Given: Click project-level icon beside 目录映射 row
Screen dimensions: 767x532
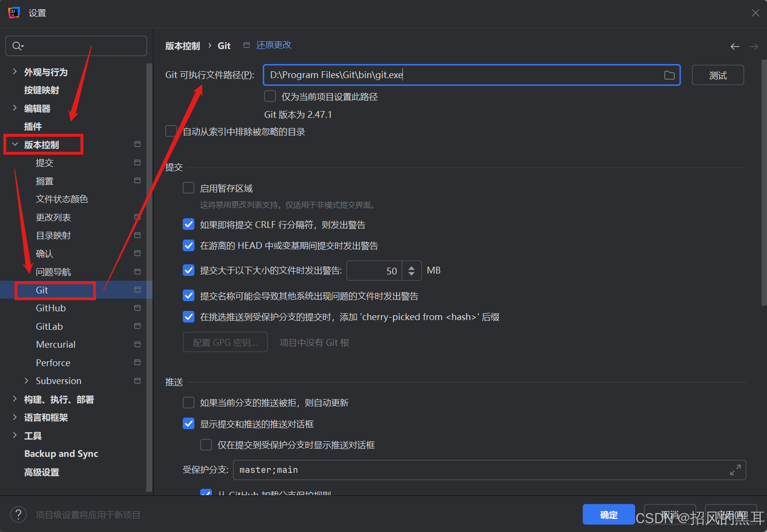Looking at the screenshot, I should point(137,235).
